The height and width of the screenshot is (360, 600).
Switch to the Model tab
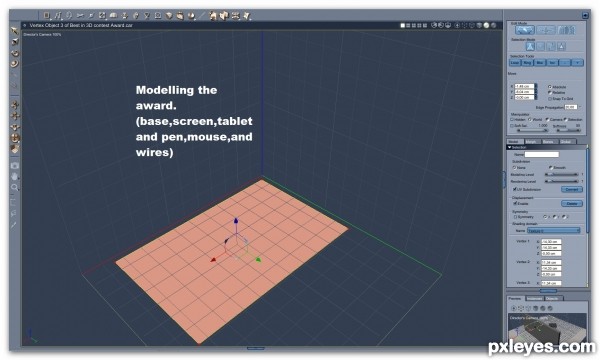[514, 141]
